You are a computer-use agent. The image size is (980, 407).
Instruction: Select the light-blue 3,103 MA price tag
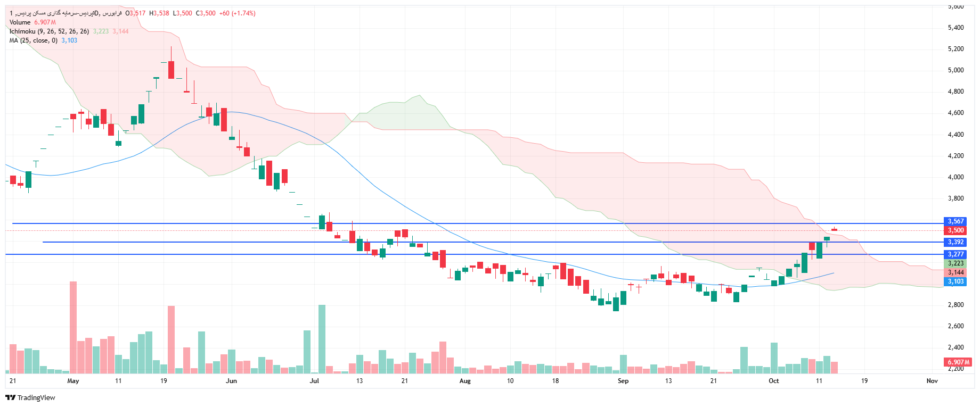pyautogui.click(x=956, y=281)
